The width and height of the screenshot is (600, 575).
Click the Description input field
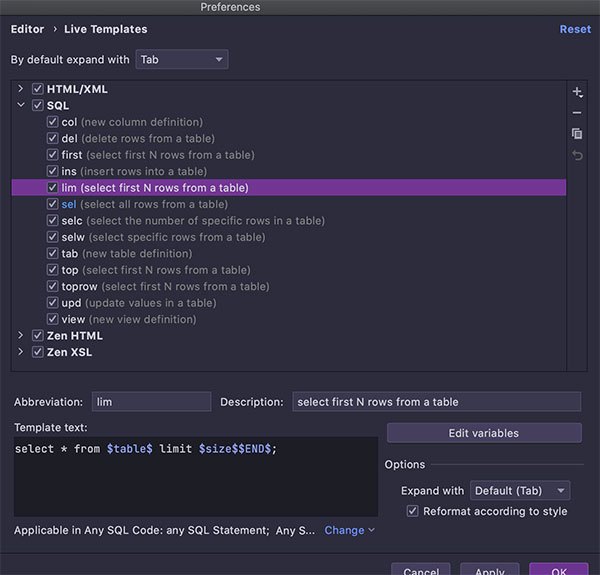click(x=437, y=402)
